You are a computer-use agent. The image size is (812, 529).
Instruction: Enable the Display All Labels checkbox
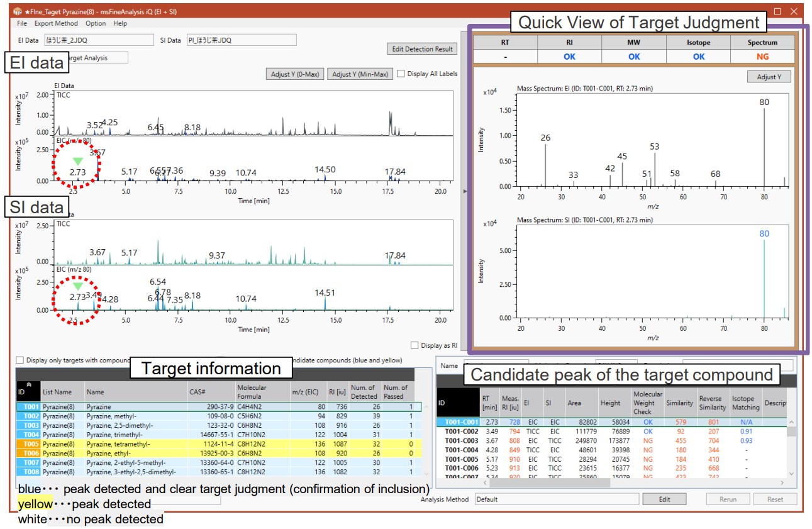pos(401,74)
